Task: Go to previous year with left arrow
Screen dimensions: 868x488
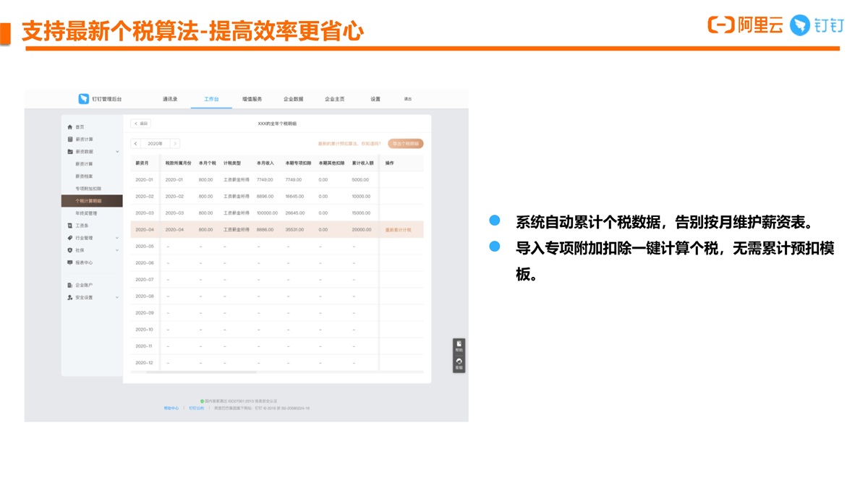Action: (x=135, y=144)
